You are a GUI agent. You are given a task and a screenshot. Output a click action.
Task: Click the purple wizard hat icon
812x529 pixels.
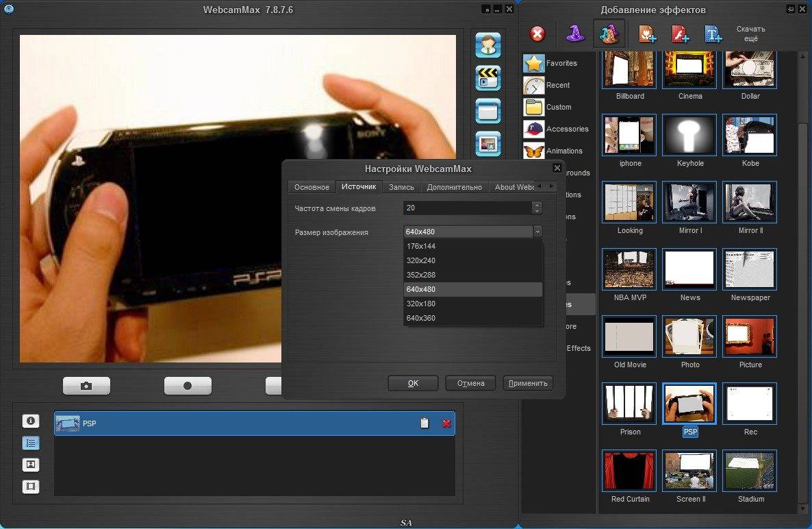click(x=575, y=34)
